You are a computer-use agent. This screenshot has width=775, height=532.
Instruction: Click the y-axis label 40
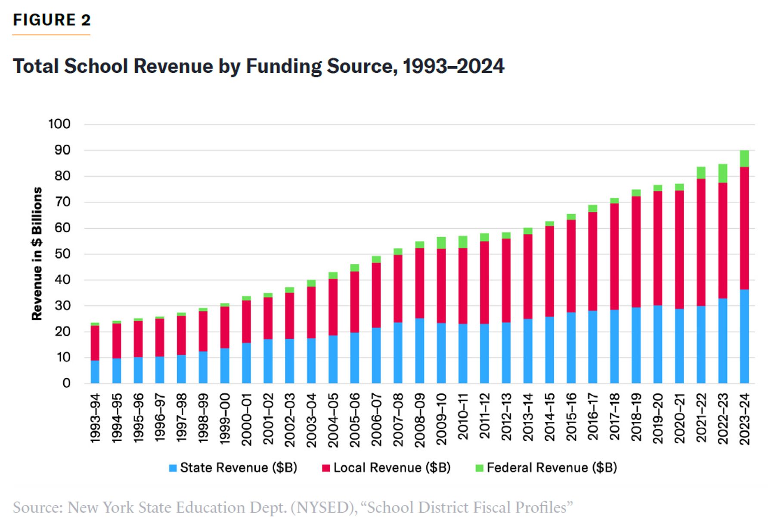[x=62, y=280]
